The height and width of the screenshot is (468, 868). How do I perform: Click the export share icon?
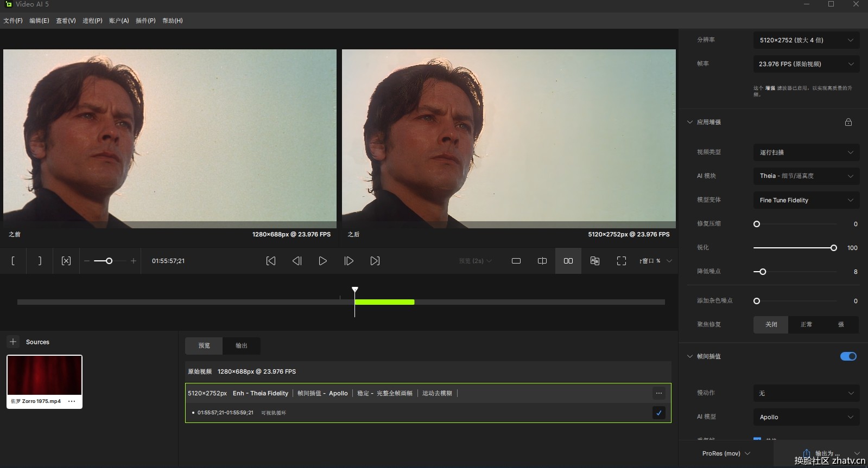(x=807, y=453)
